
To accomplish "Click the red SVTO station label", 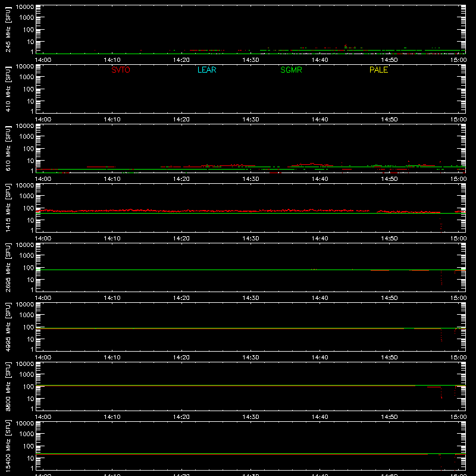I will click(x=121, y=70).
